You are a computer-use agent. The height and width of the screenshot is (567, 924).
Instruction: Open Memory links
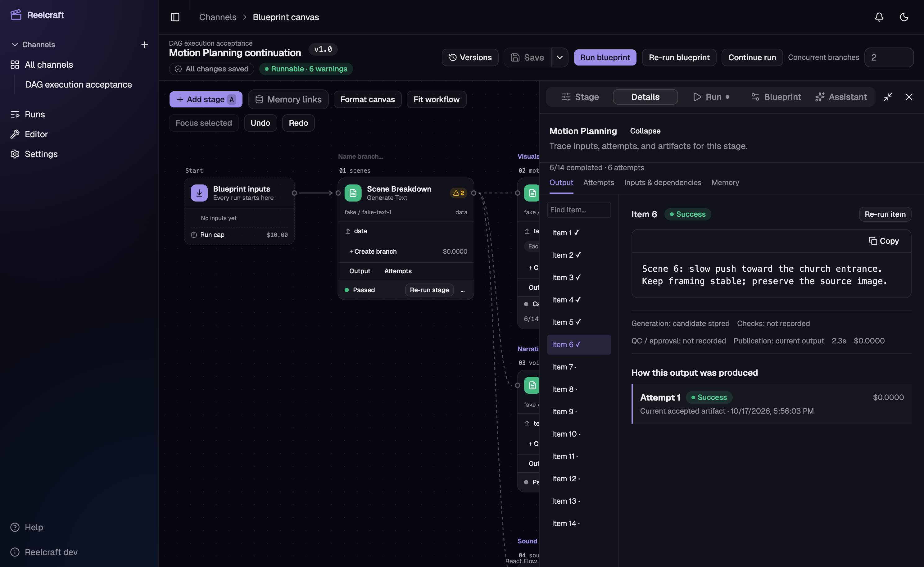[288, 99]
